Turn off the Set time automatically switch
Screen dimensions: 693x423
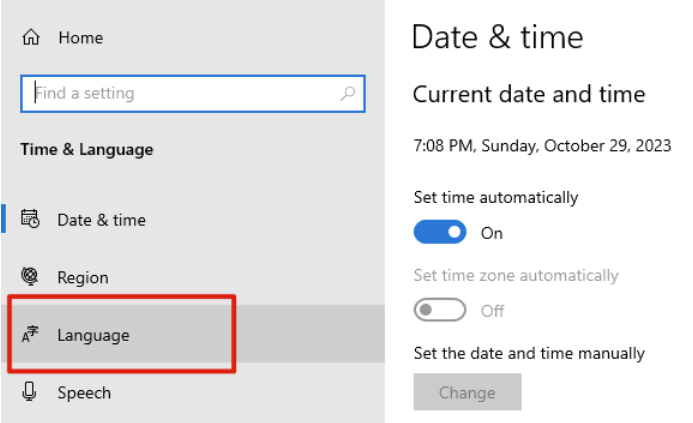(x=440, y=232)
